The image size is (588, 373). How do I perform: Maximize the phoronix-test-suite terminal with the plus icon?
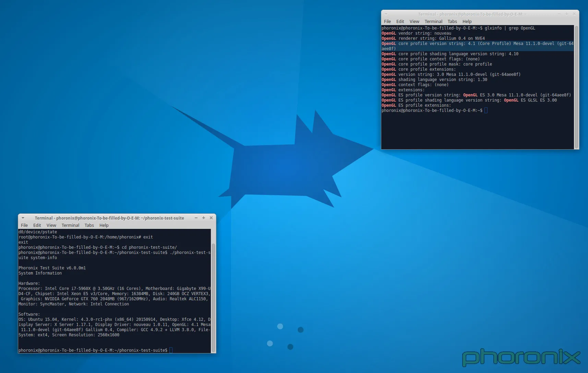(x=204, y=218)
